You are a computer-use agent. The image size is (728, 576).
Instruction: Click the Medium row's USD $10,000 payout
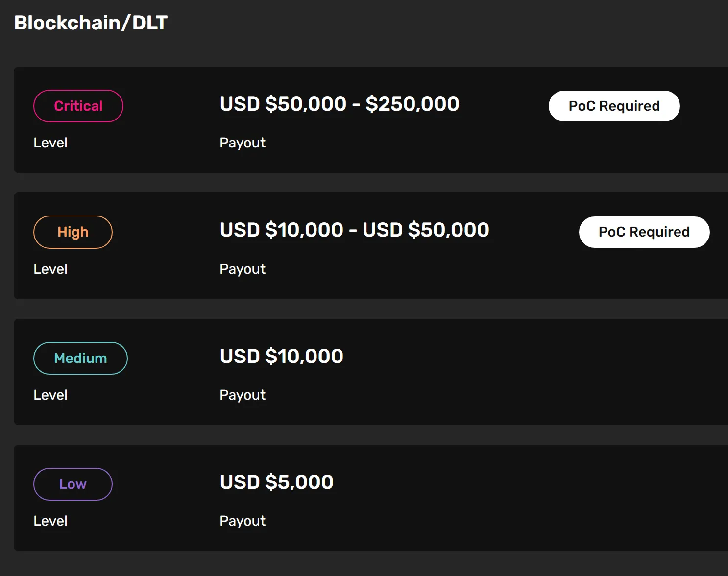coord(281,356)
